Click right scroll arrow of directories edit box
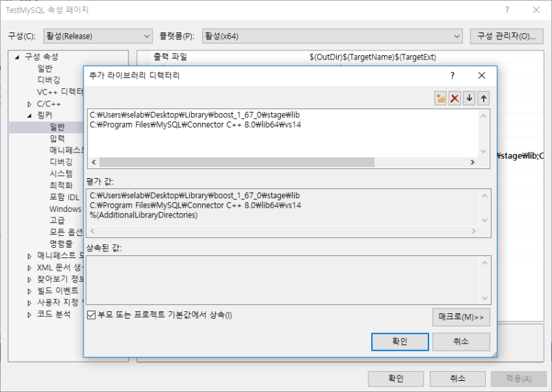The width and height of the screenshot is (552, 392). point(473,162)
